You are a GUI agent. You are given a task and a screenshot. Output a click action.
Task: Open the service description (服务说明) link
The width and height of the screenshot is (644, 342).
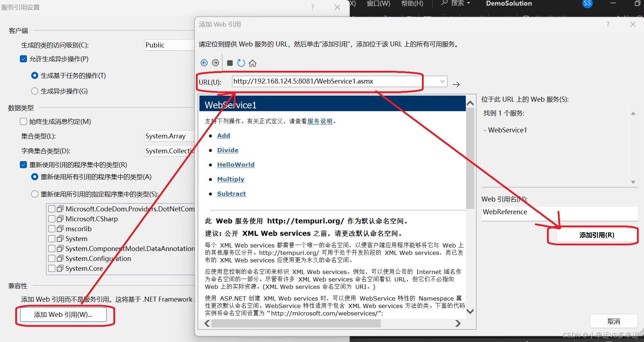point(320,121)
